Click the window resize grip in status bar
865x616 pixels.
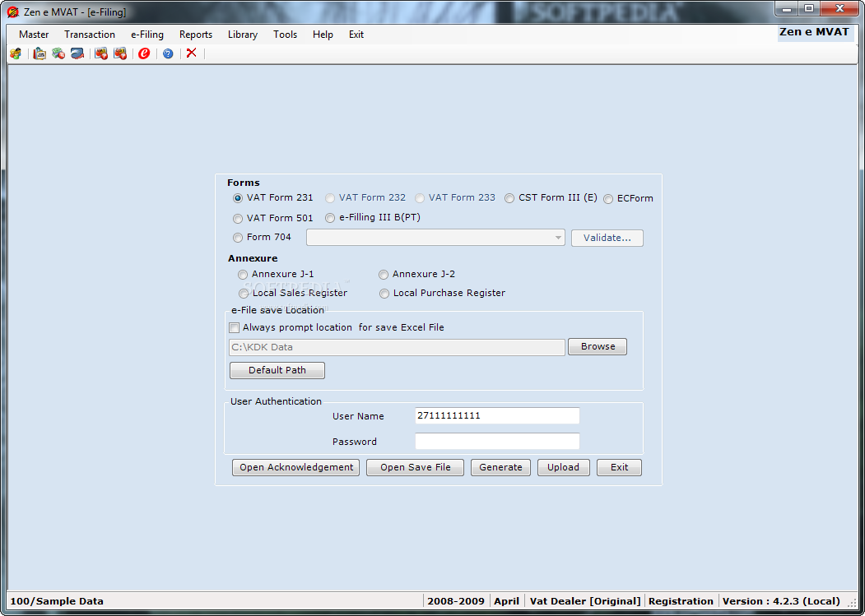(852, 604)
